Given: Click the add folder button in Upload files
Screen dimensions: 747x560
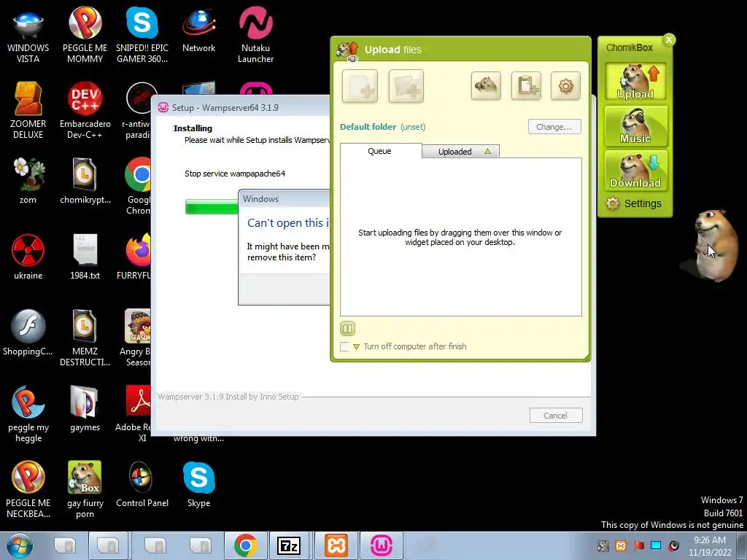Looking at the screenshot, I should pos(406,86).
